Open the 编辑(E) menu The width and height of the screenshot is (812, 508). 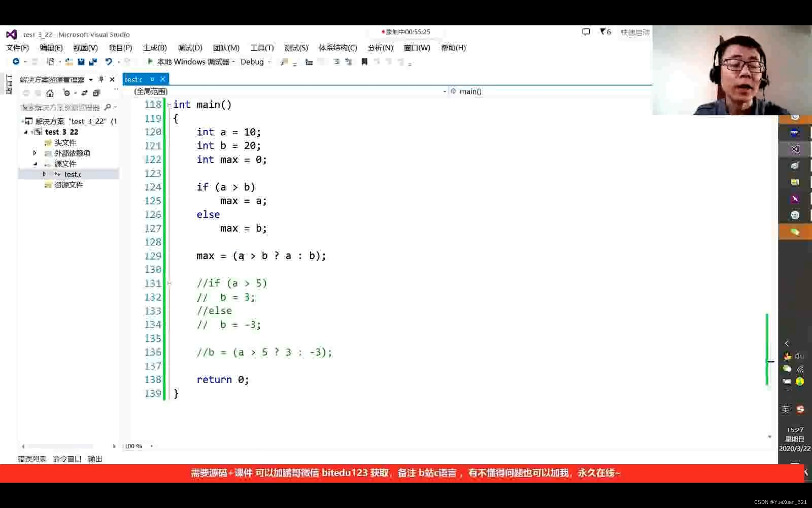(51, 48)
